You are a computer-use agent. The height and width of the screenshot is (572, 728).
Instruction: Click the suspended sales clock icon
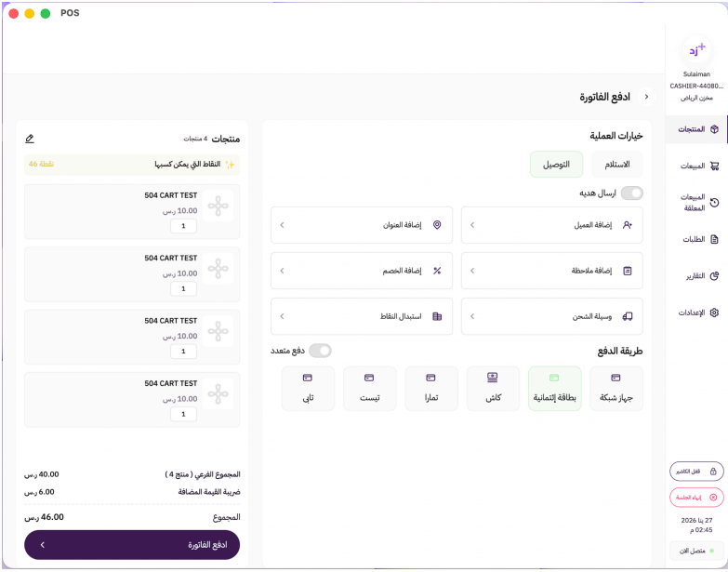tap(715, 203)
